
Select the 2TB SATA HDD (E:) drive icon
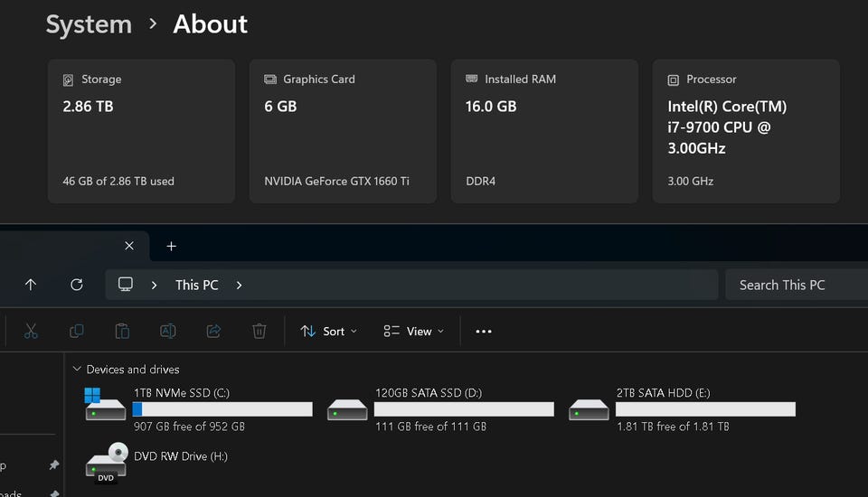[x=589, y=409]
